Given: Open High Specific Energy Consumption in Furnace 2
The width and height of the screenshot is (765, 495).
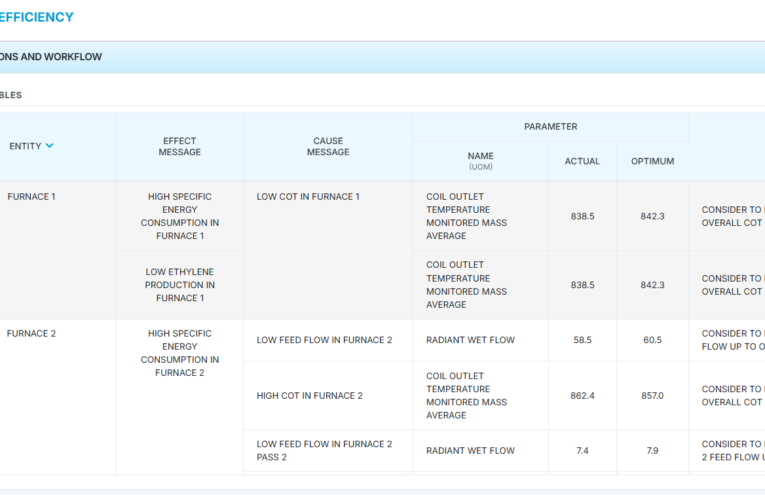Looking at the screenshot, I should coord(180,353).
